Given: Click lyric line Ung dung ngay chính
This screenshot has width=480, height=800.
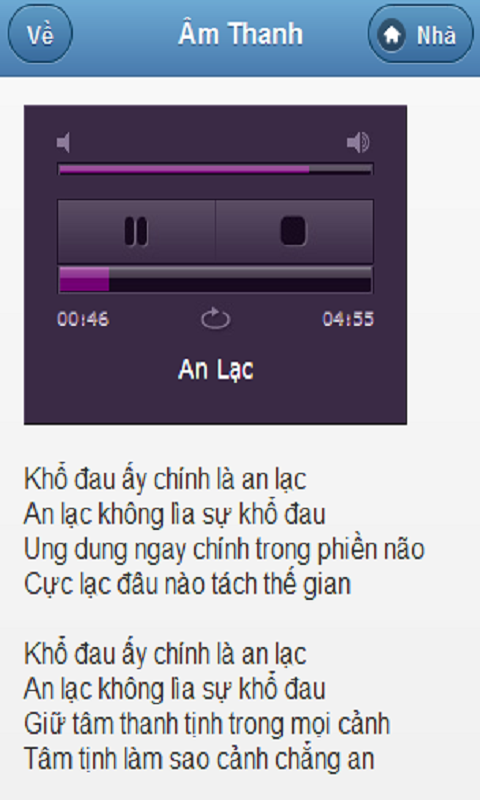Looking at the screenshot, I should [x=224, y=549].
